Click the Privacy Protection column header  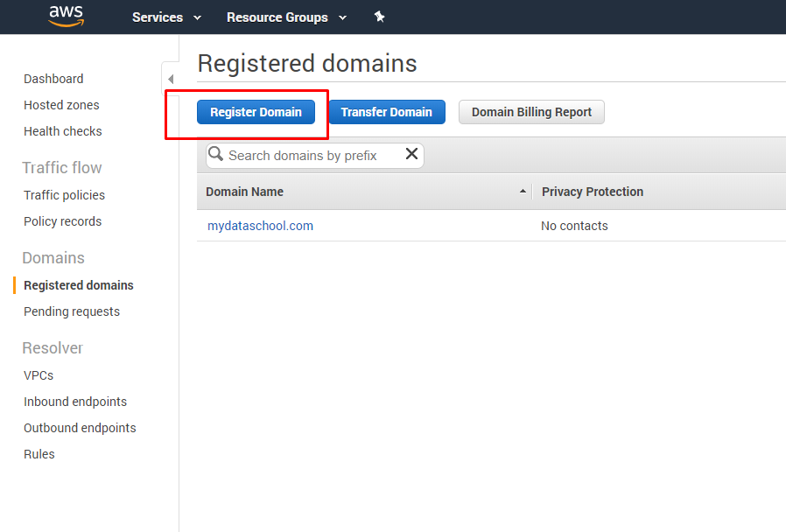tap(593, 192)
